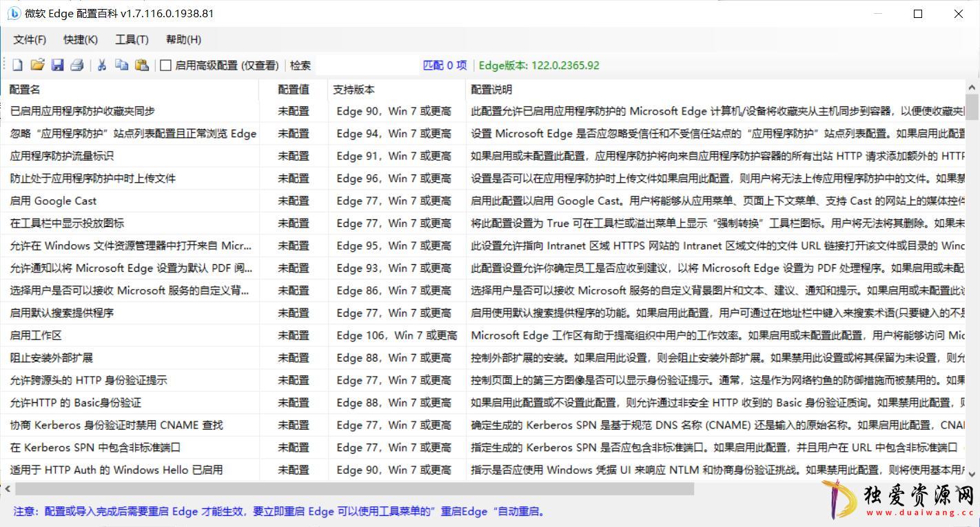Click the 匹配 0 项 match count label
This screenshot has width=980, height=527.
(x=445, y=66)
